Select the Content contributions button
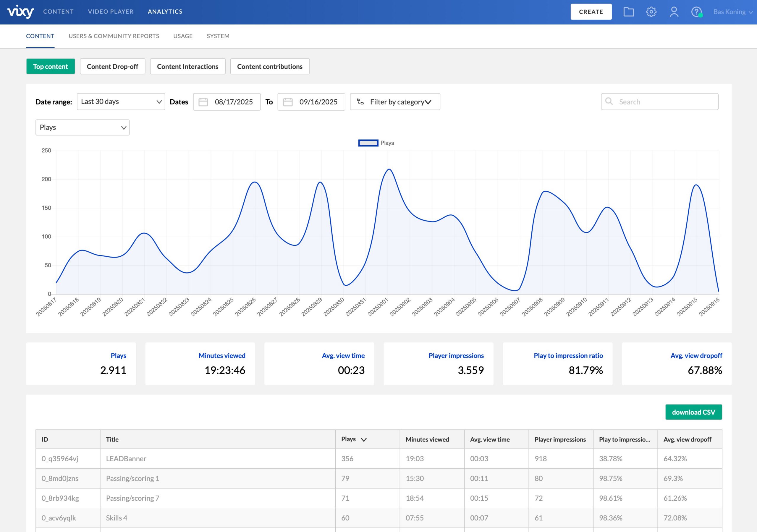Screen dimensions: 757x532 click(270, 66)
